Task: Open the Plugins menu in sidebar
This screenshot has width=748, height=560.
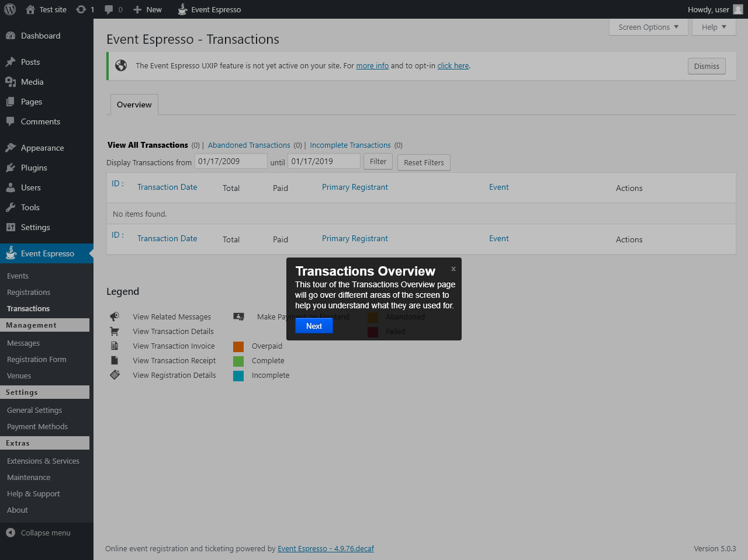Action: coord(34,168)
